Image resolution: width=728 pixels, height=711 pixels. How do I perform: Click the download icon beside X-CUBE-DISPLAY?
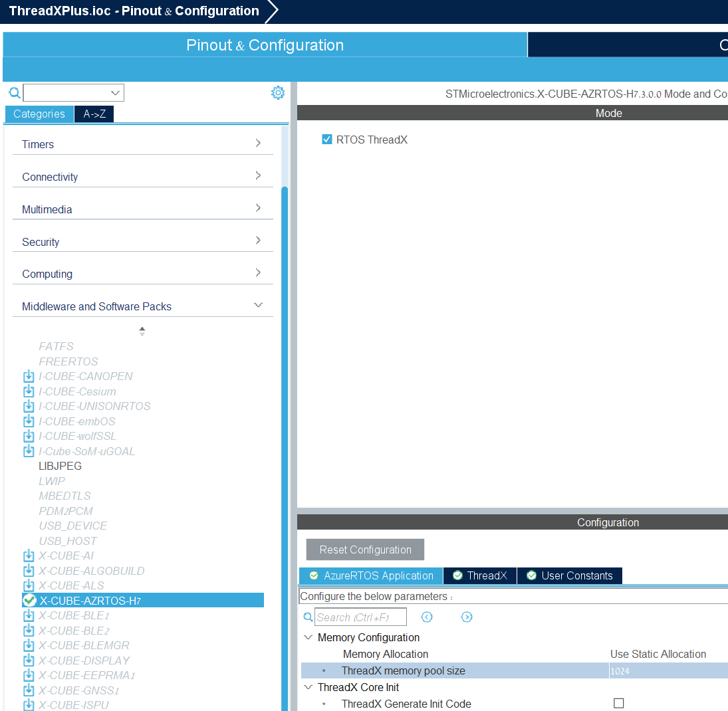pyautogui.click(x=28, y=660)
